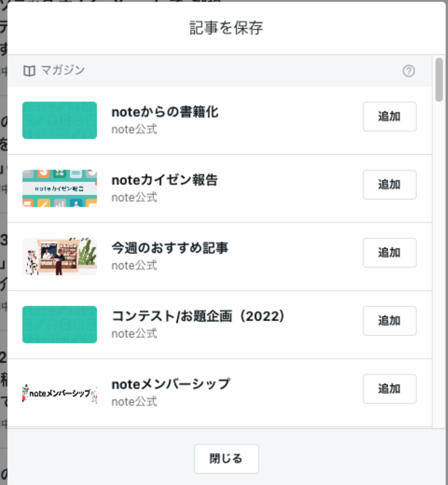The image size is (448, 485).
Task: Click the help question mark icon
Action: click(409, 71)
